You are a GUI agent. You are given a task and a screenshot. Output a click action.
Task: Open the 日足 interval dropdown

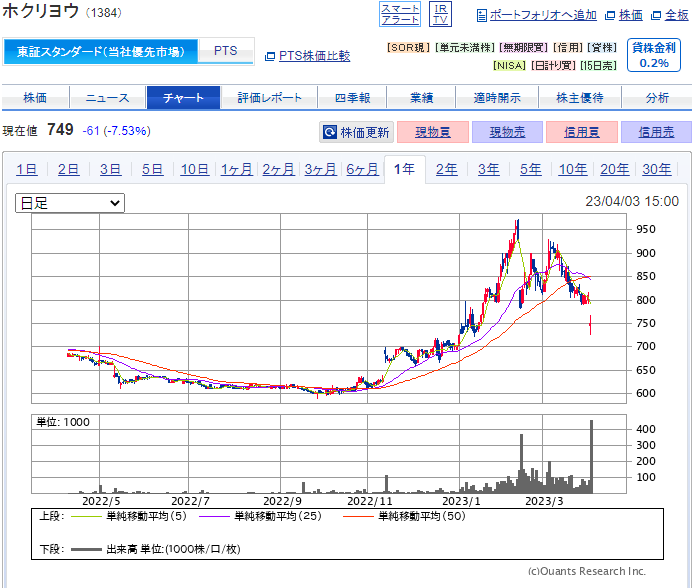point(70,203)
